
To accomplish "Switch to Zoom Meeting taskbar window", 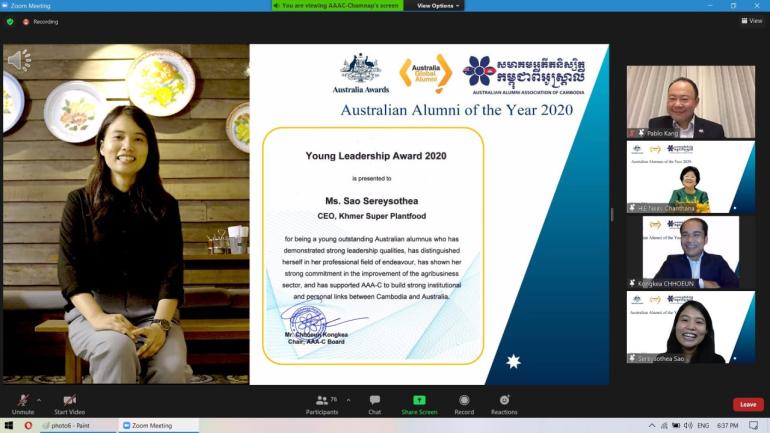I will tap(157, 426).
